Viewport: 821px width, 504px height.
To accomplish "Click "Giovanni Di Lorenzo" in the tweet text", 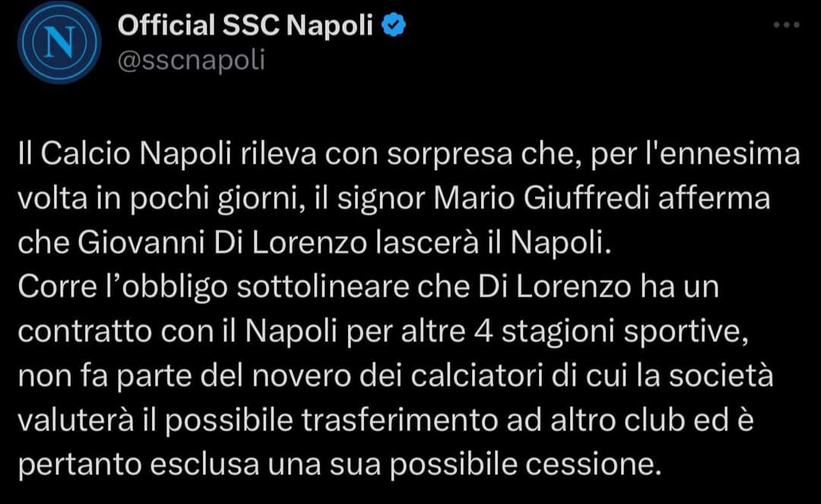I will pos(222,242).
